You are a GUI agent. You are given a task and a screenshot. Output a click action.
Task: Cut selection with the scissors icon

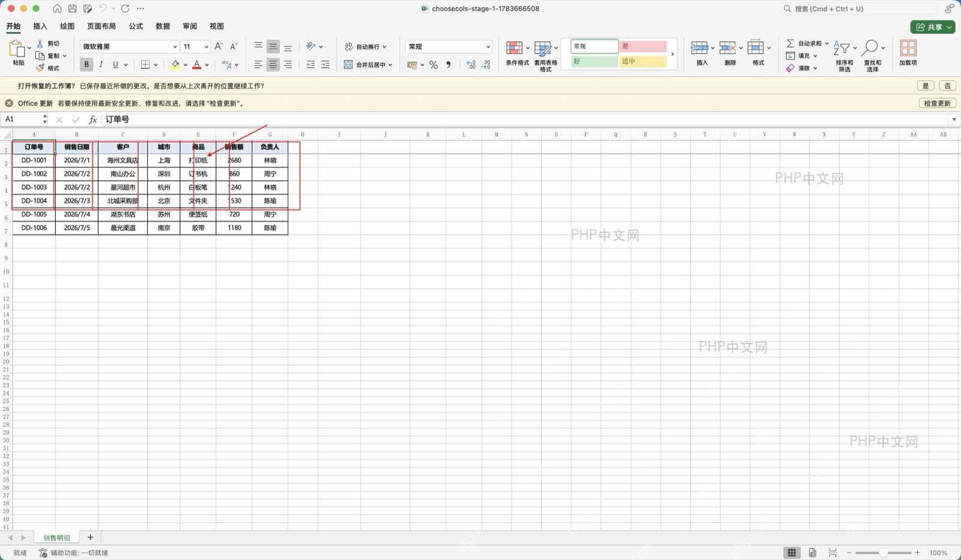point(40,43)
